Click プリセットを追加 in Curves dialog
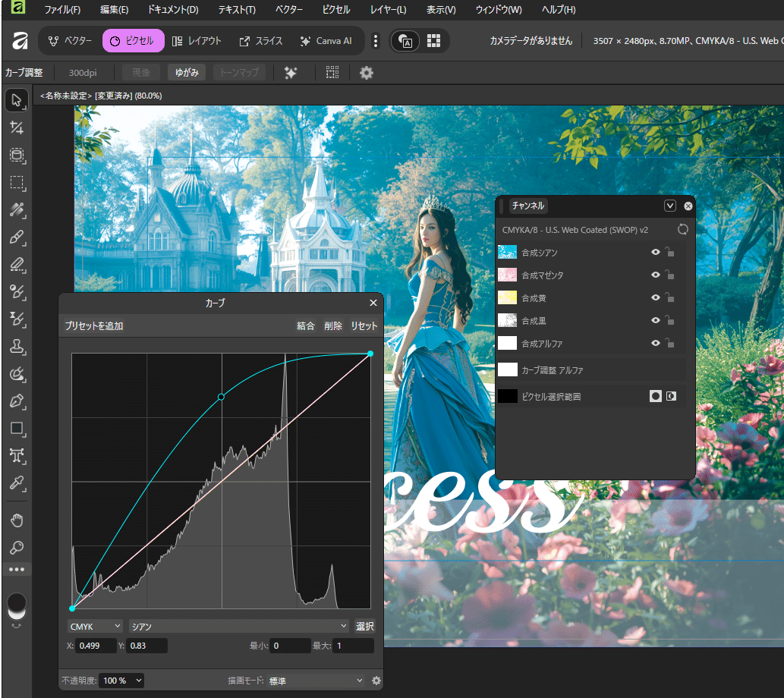 click(94, 325)
